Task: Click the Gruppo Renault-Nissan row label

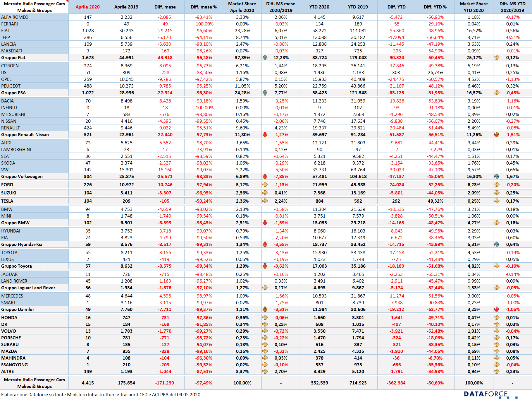Action: click(x=25, y=135)
